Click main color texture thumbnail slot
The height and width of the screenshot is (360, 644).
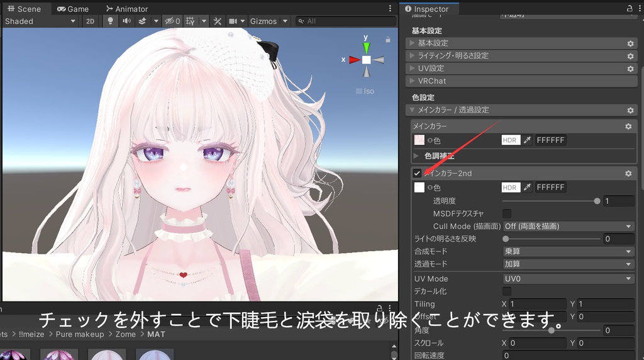point(419,140)
